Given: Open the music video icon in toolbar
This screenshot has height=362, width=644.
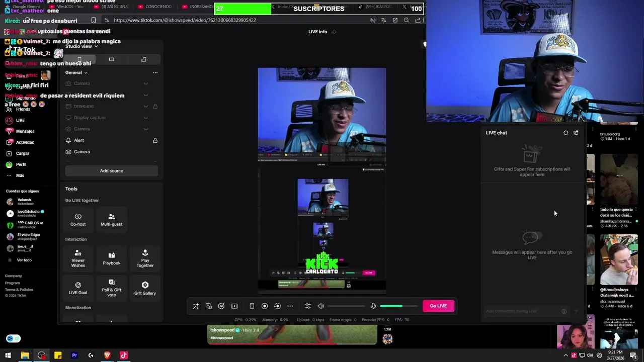Looking at the screenshot, I should (209, 306).
